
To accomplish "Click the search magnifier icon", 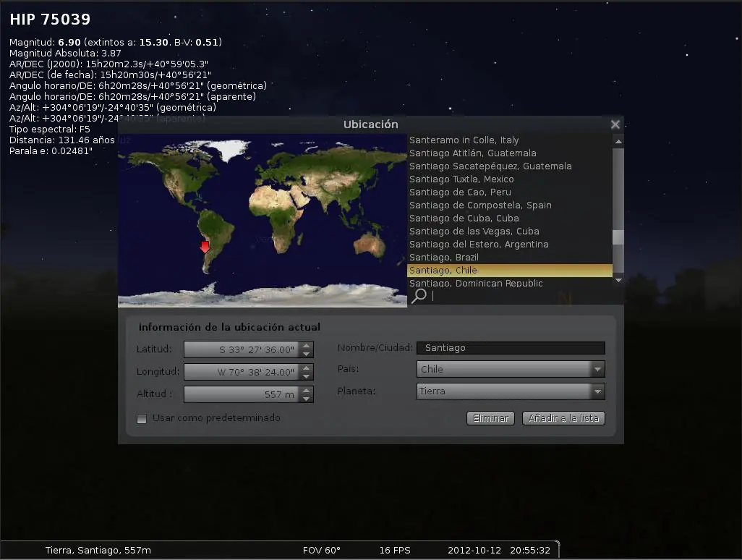I will pyautogui.click(x=419, y=296).
